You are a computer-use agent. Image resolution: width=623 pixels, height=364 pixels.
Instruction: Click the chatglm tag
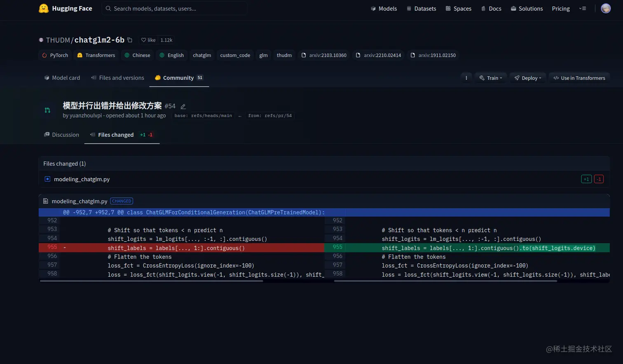tap(202, 55)
